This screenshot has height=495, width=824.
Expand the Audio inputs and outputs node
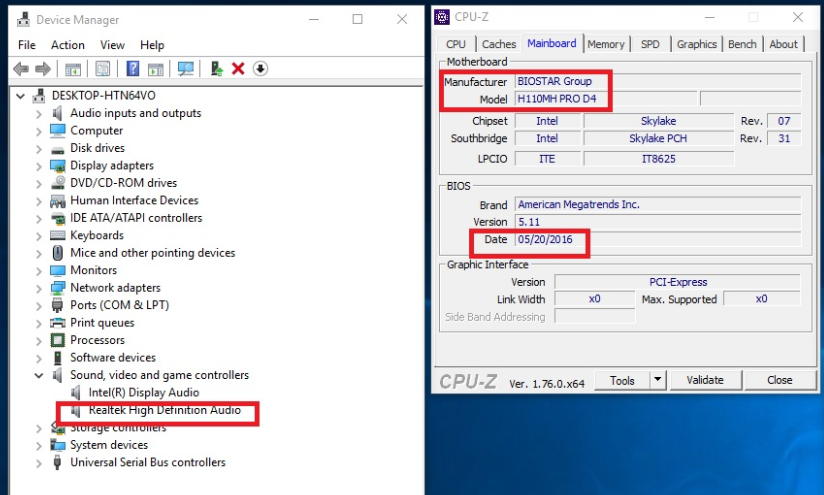[x=38, y=114]
